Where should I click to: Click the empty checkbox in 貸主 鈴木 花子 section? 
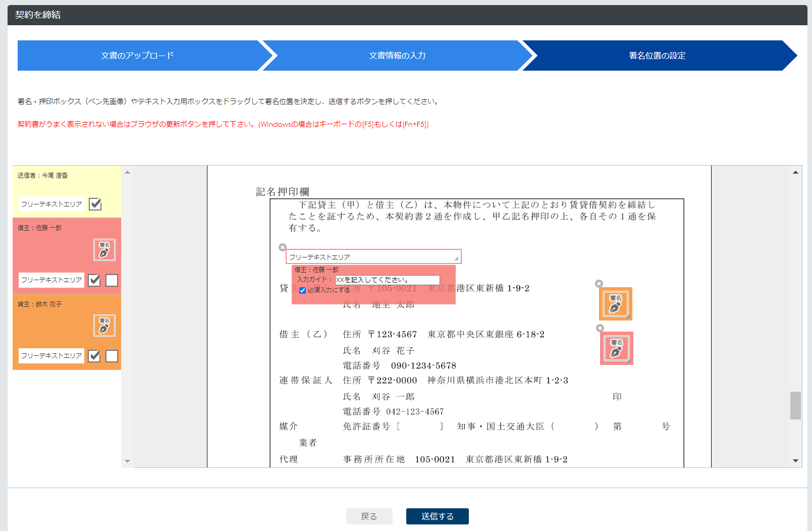(x=112, y=356)
